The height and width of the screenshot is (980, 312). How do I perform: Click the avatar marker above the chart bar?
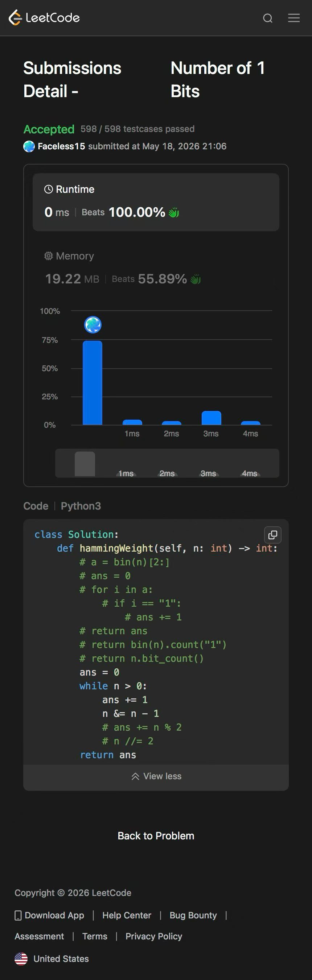[x=93, y=324]
